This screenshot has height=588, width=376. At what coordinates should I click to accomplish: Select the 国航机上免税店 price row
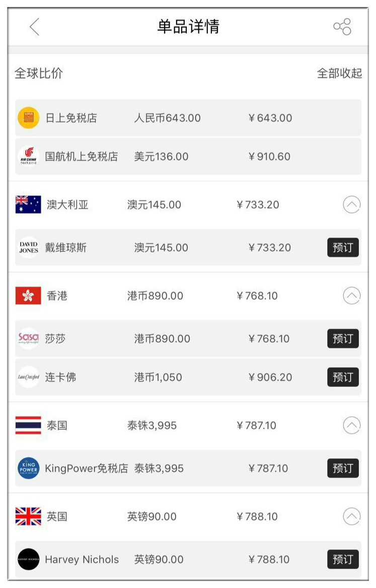pos(188,156)
